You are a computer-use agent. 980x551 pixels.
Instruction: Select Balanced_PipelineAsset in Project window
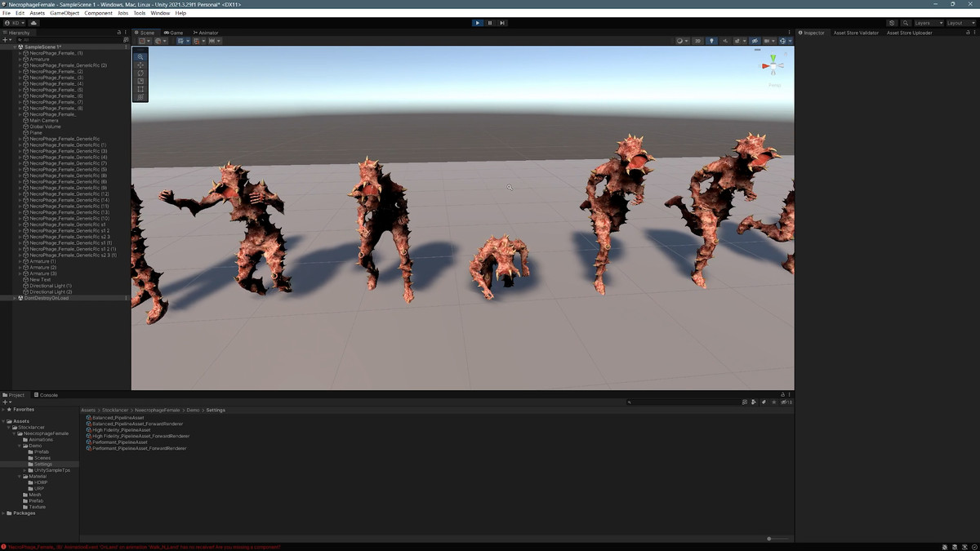pos(118,418)
